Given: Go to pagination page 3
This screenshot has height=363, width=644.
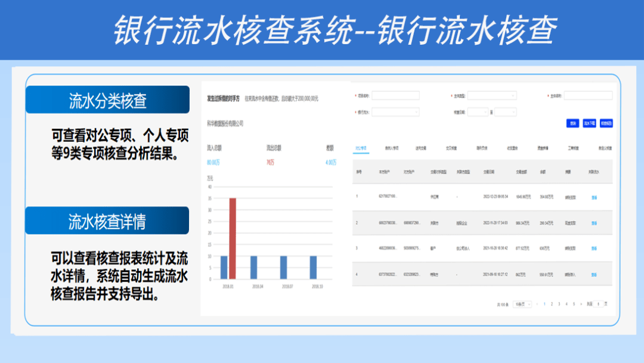Looking at the screenshot, I should pos(559,304).
